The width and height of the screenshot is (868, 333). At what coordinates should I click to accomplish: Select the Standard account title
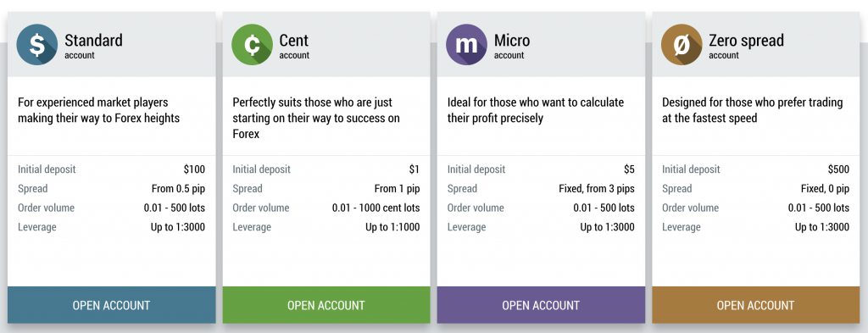click(93, 41)
